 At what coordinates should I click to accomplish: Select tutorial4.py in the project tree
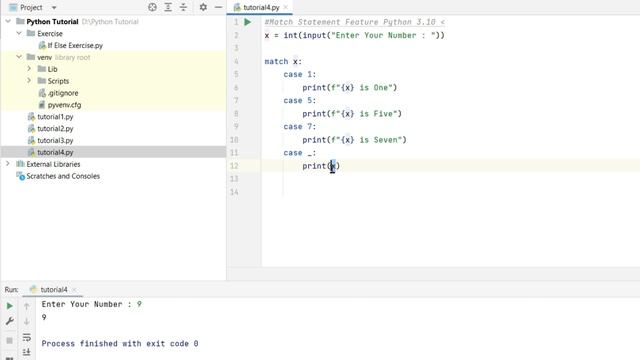pyautogui.click(x=51, y=152)
